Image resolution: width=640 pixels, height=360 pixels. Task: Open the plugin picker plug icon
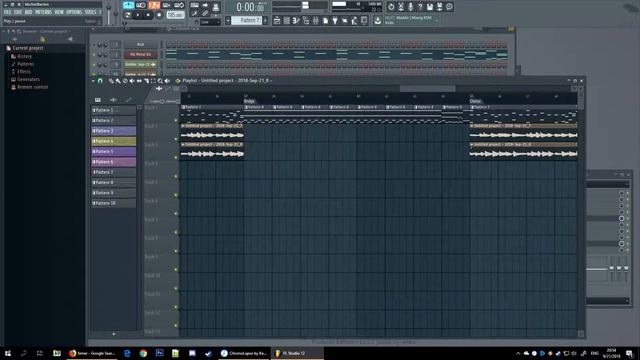(x=335, y=20)
